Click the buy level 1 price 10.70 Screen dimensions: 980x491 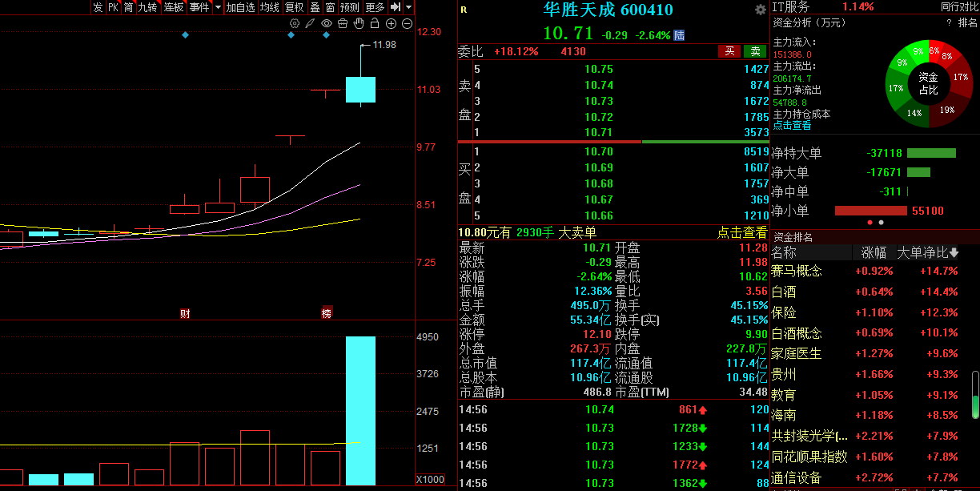click(599, 151)
